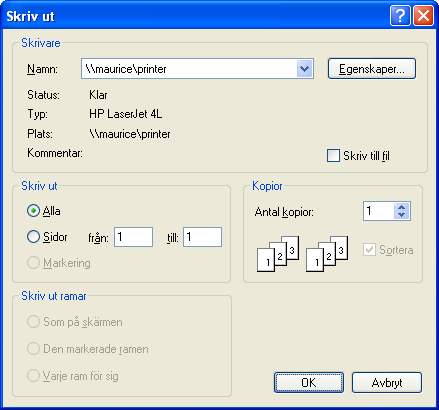Close the Skriv ut dialog
The width and height of the screenshot is (439, 410).
point(423,16)
